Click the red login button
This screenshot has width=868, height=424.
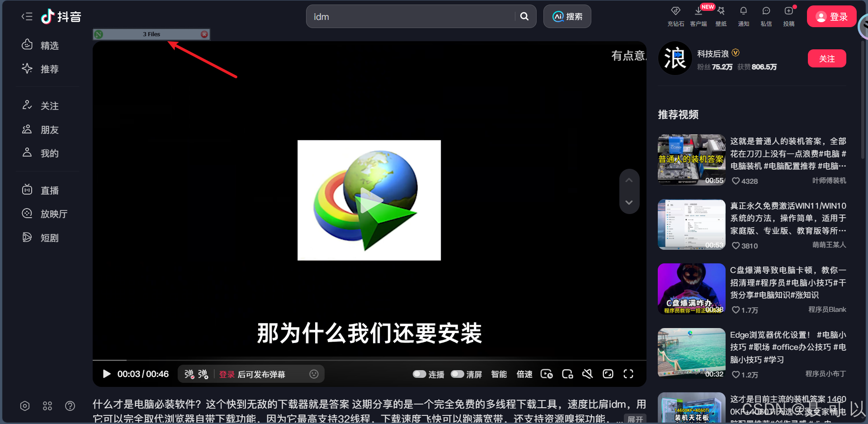click(831, 16)
